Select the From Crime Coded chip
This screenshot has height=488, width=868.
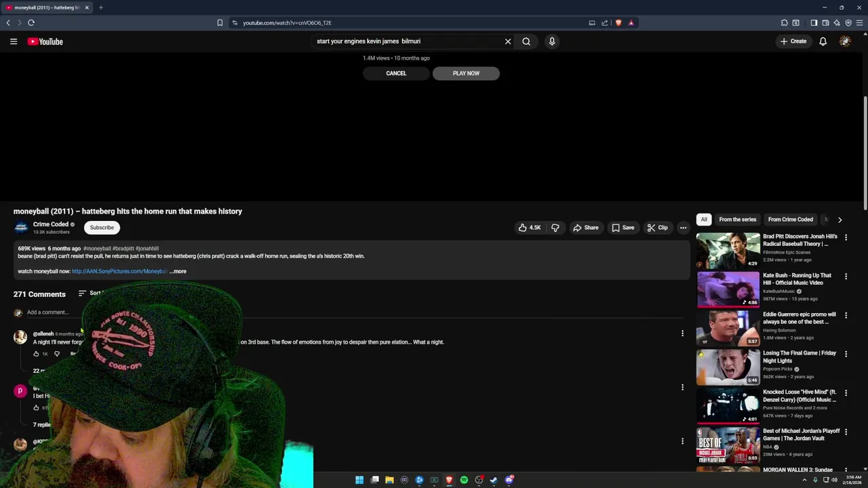(x=791, y=220)
